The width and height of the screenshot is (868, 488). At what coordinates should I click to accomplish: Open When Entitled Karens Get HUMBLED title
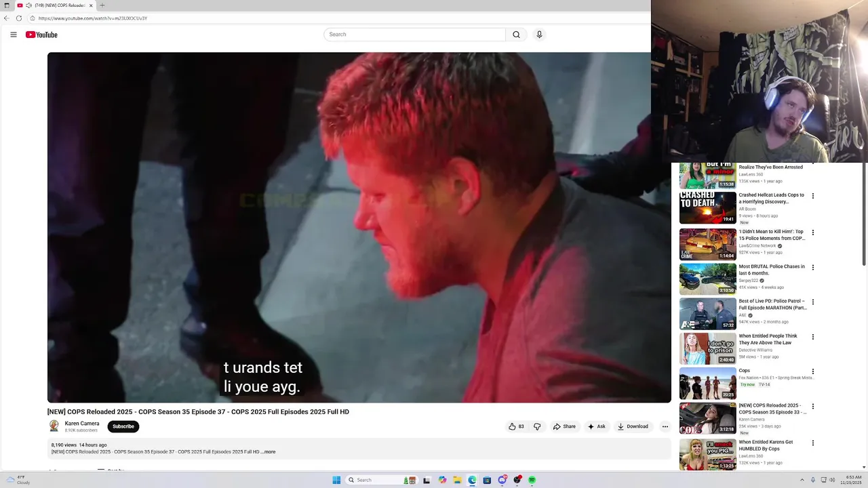coord(766,445)
